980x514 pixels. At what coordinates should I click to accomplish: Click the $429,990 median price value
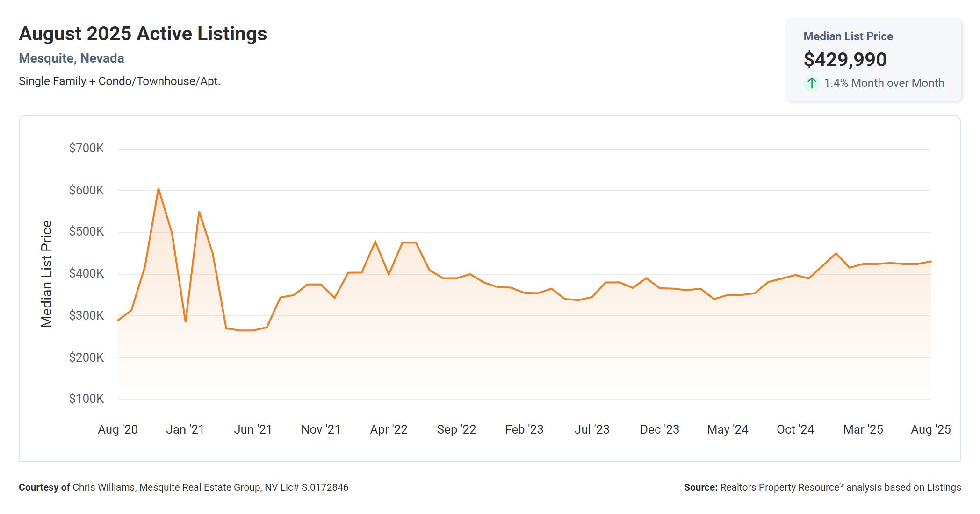[845, 59]
